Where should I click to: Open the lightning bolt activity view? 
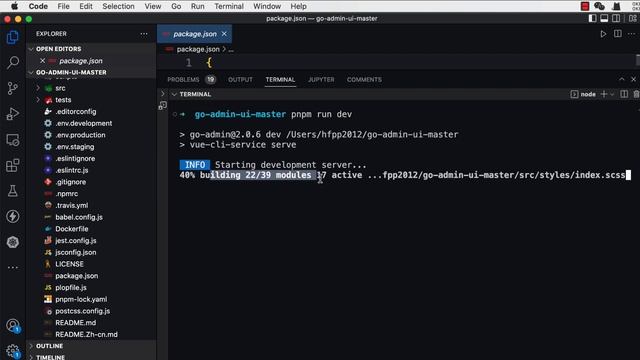(x=13, y=216)
